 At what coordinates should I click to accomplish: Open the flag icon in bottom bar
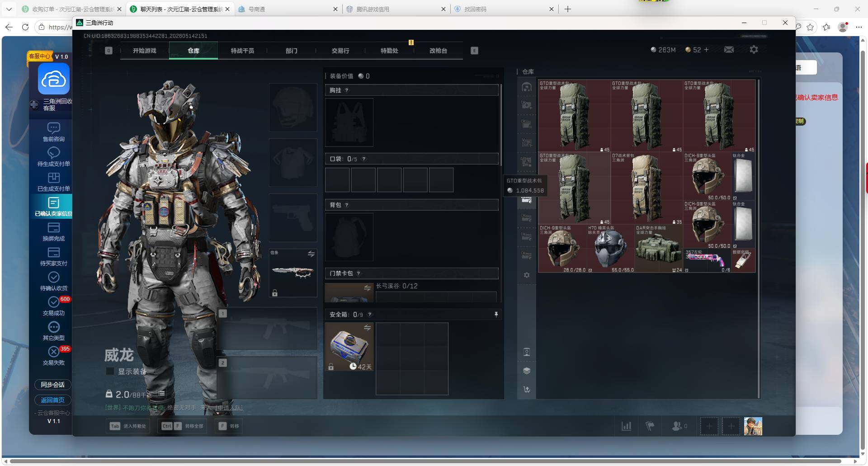(650, 426)
